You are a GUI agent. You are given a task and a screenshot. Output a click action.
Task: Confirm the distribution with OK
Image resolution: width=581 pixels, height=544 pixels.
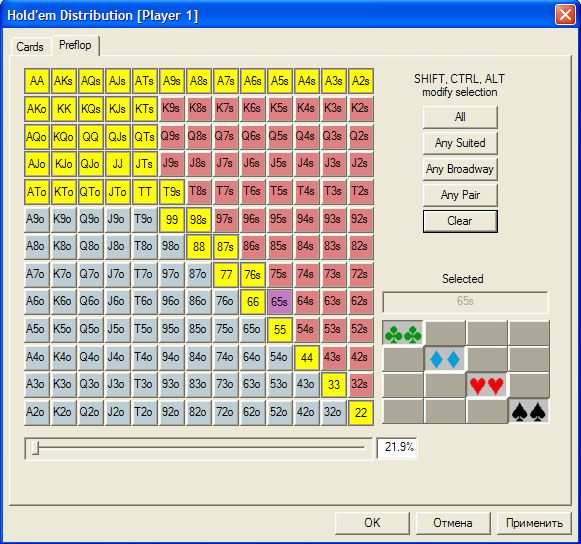point(372,523)
